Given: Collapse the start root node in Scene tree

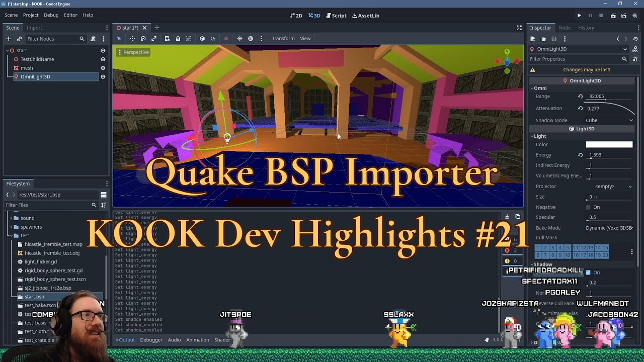Looking at the screenshot, I should tap(7, 51).
